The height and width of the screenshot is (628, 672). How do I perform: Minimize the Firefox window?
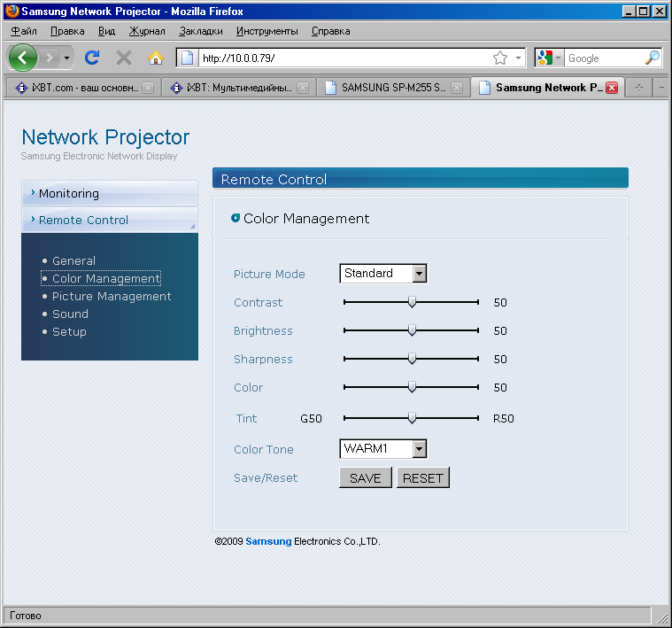629,12
